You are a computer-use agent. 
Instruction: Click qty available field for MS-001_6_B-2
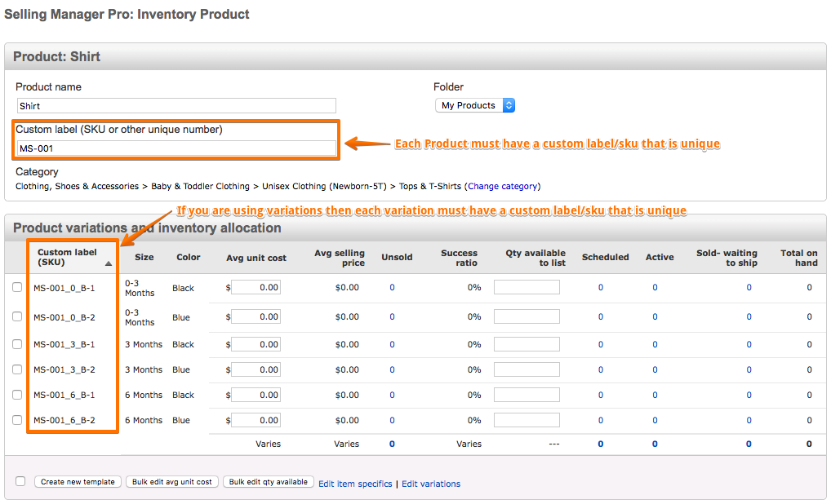click(x=527, y=420)
